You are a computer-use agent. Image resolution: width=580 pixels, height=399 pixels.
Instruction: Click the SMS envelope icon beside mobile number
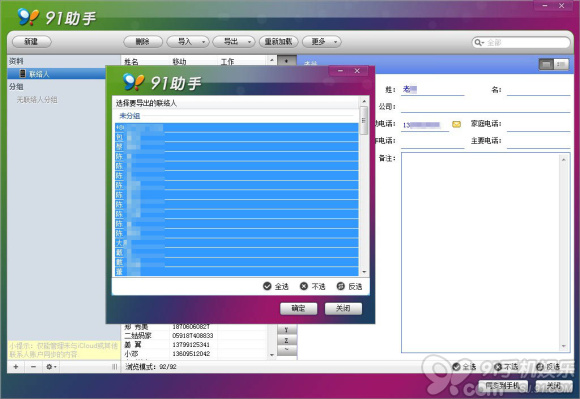[456, 124]
